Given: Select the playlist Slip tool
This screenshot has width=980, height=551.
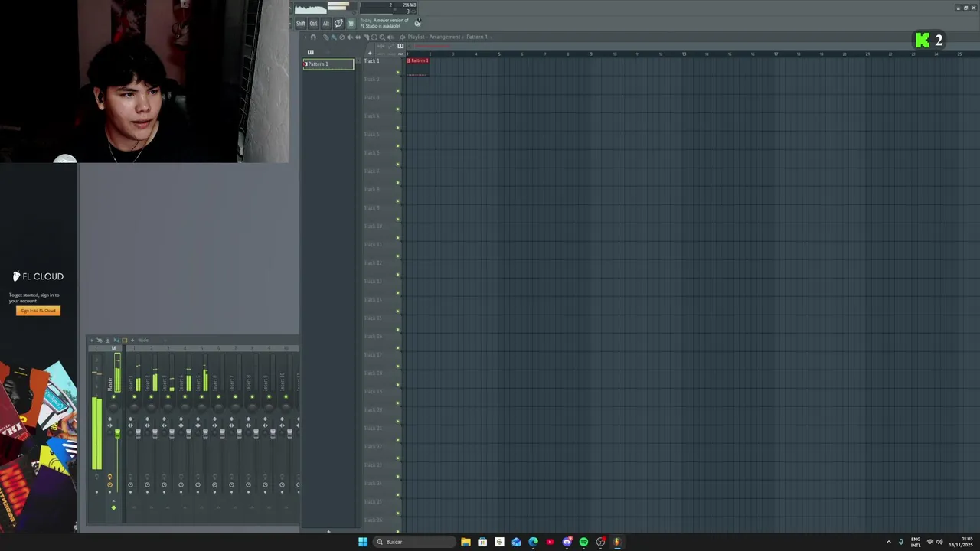Looking at the screenshot, I should pyautogui.click(x=358, y=37).
